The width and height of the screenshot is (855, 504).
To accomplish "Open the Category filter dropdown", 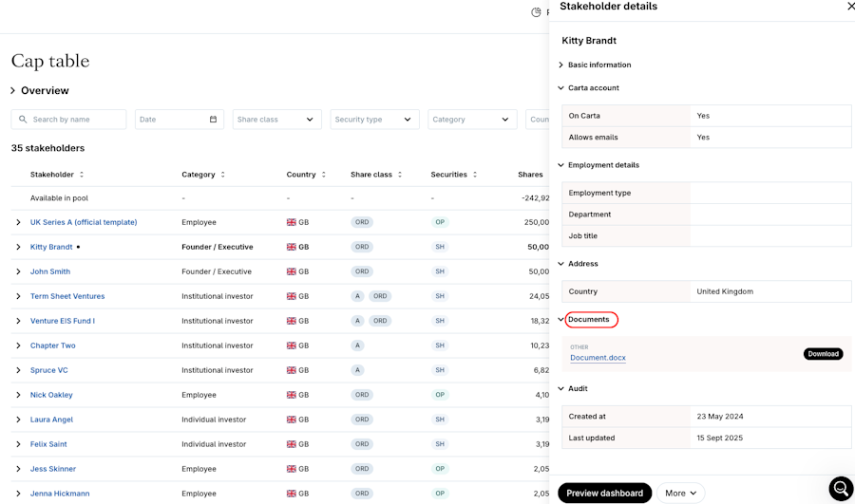I will pyautogui.click(x=471, y=120).
